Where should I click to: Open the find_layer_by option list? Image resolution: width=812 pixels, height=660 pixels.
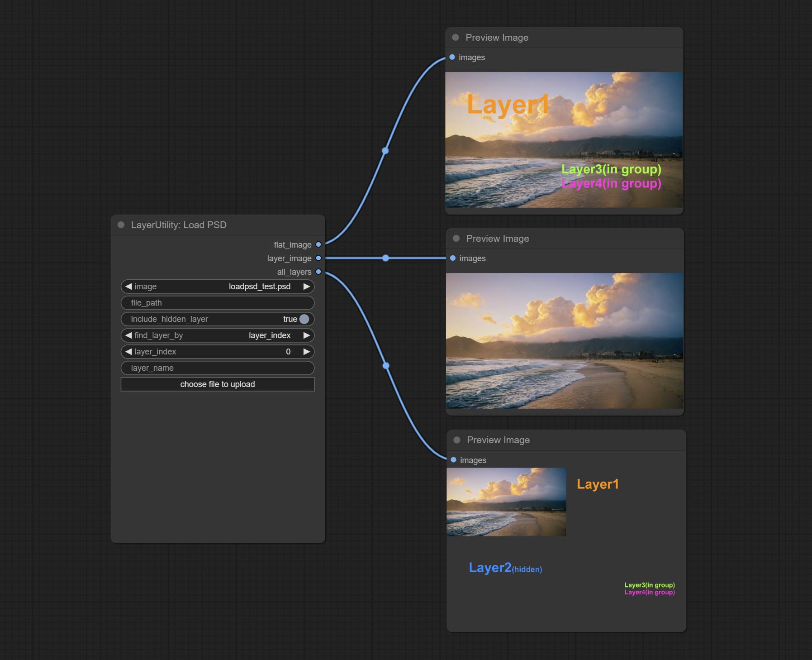(217, 335)
